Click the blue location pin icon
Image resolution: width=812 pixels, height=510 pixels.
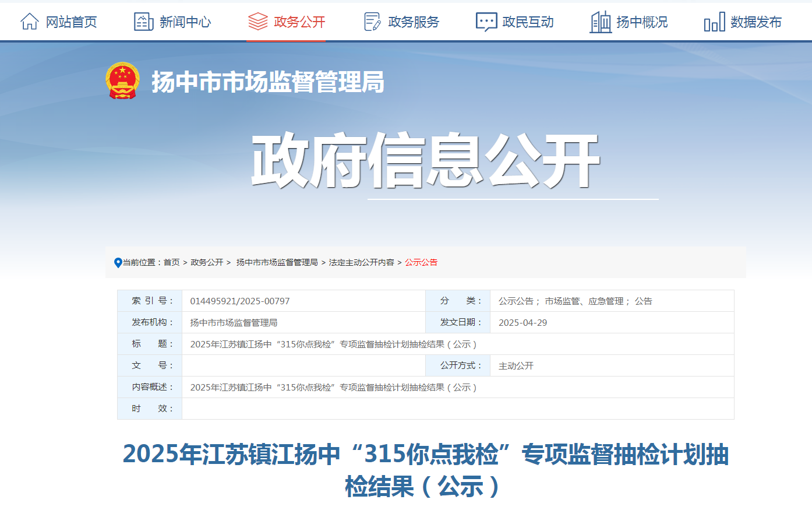pyautogui.click(x=118, y=263)
